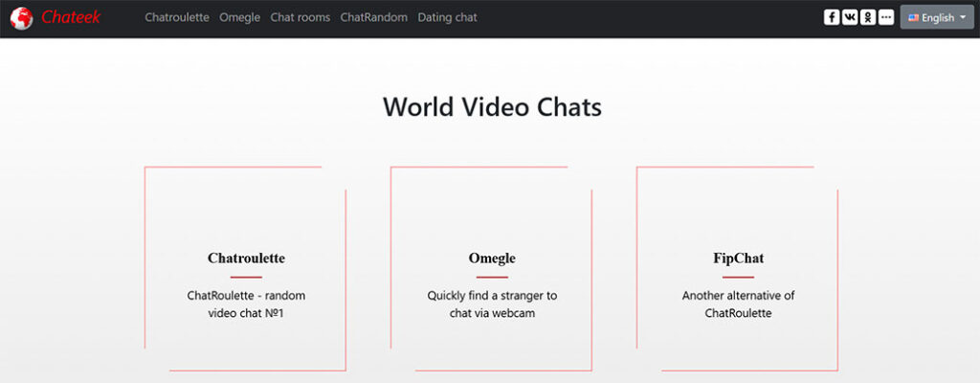
Task: Open the Omegle card title
Action: coord(492,259)
